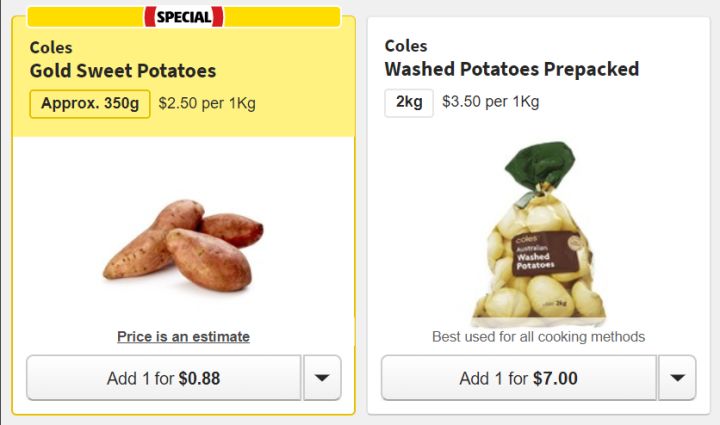The image size is (720, 425).
Task: Open the Gold Sweet Potatoes product title
Action: 123,71
